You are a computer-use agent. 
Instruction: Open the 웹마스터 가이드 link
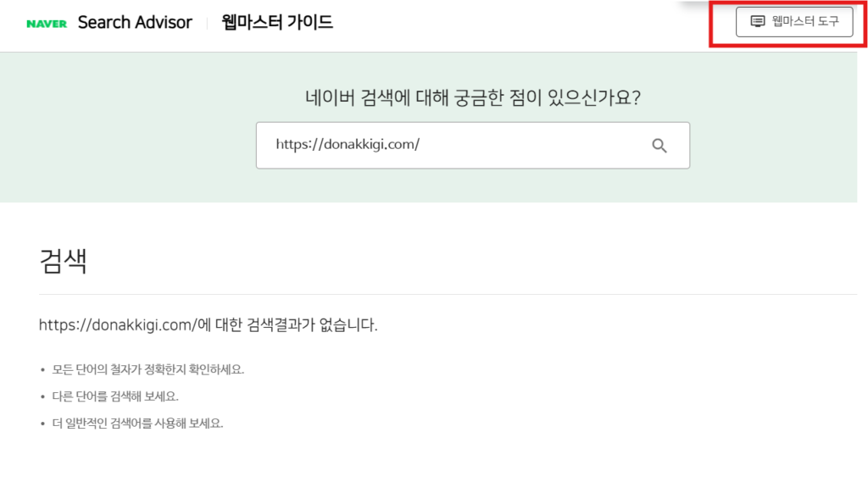pos(277,22)
